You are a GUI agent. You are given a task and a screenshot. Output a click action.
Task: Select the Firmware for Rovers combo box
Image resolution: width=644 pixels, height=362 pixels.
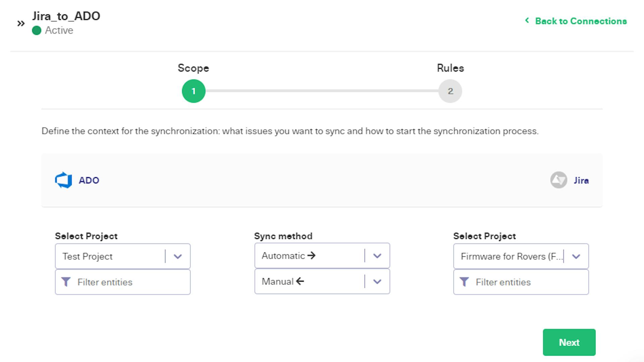coord(521,256)
